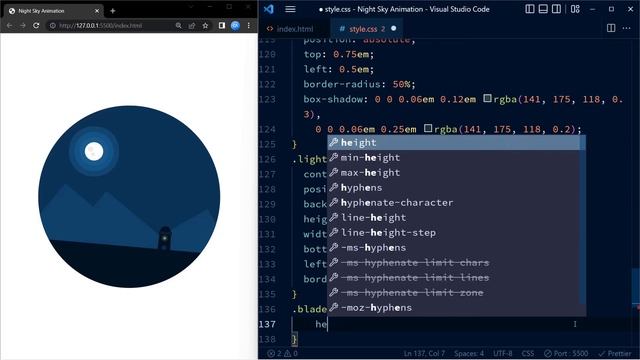Split the editor to the right

(611, 28)
